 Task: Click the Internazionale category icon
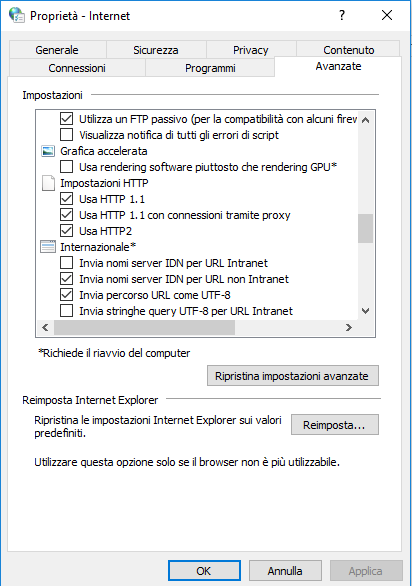48,247
